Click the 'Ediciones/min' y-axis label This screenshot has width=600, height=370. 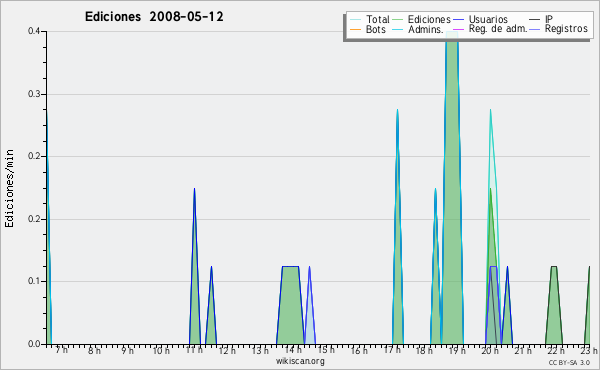[x=9, y=188]
